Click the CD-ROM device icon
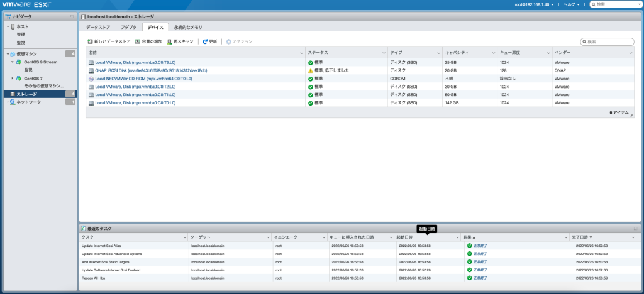 [91, 79]
